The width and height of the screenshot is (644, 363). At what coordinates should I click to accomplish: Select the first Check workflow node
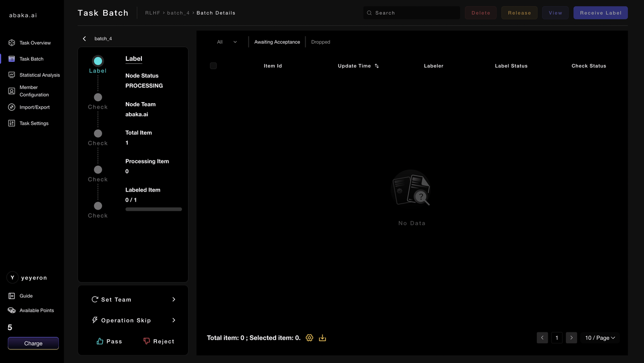98,98
